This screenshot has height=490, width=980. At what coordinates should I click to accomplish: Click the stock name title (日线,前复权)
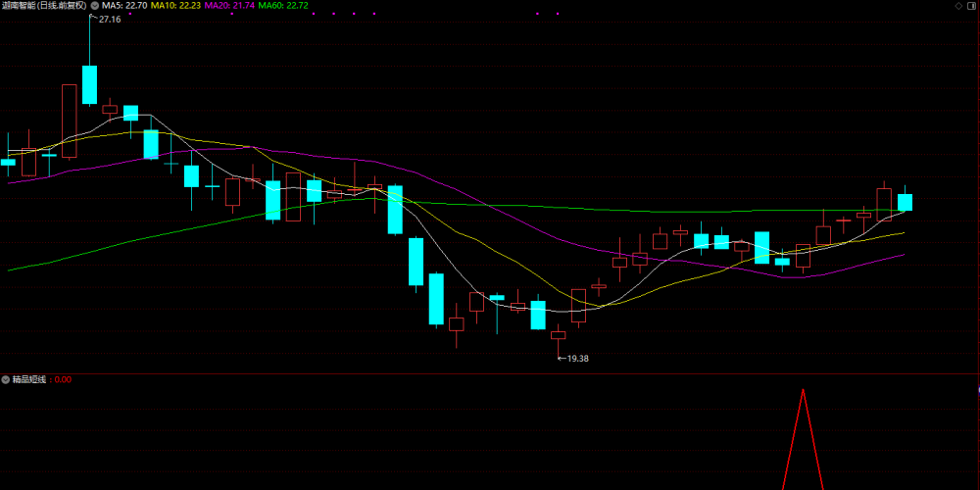[x=44, y=5]
